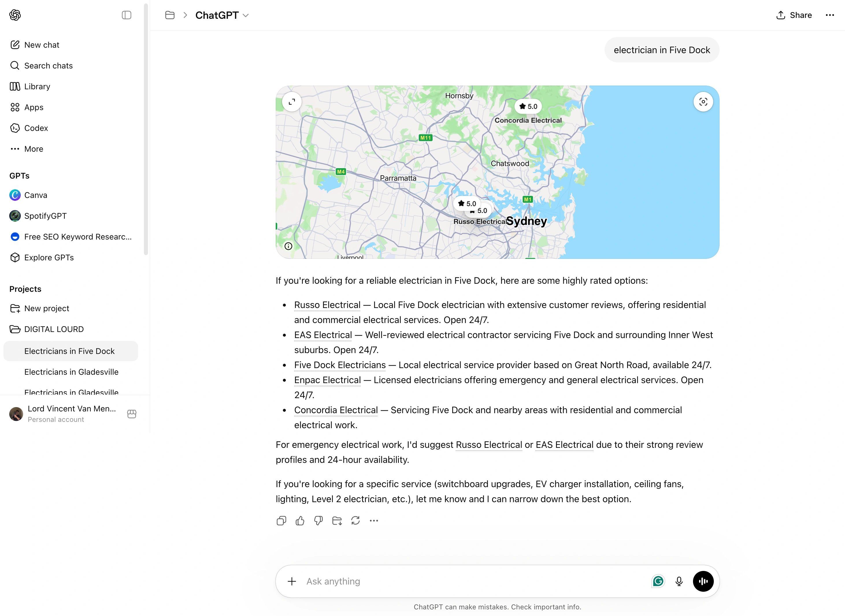This screenshot has height=616, width=845.
Task: Select Concordia Electrical 5.0 map pin
Action: click(528, 107)
